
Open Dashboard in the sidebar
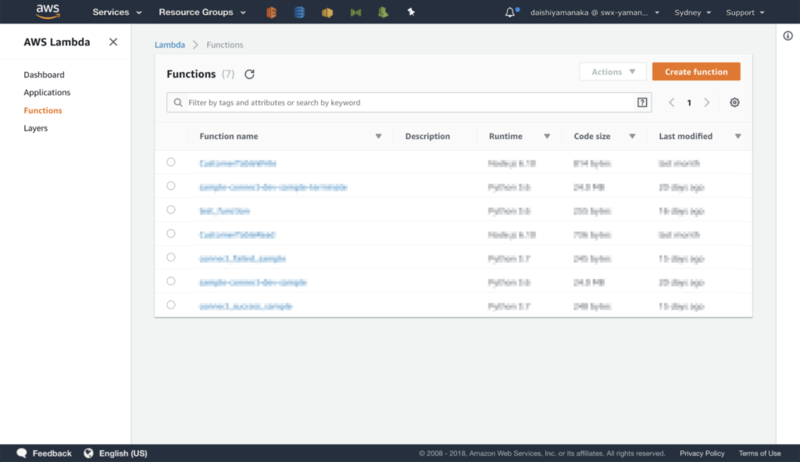pyautogui.click(x=44, y=74)
